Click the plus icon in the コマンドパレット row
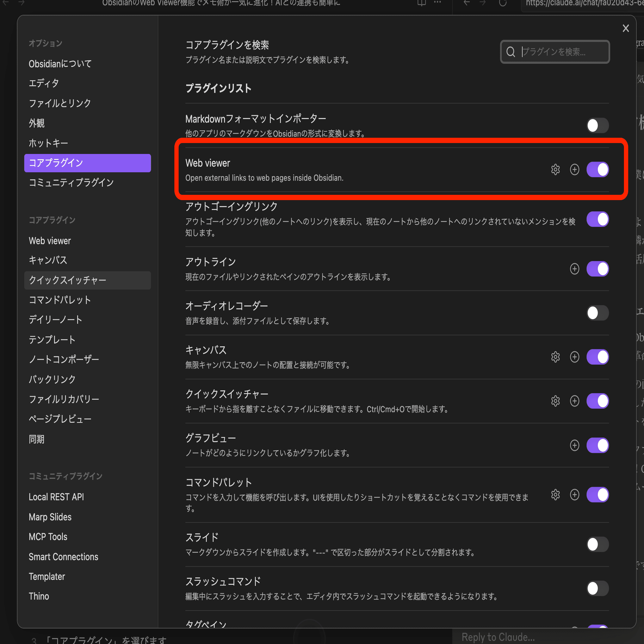Image resolution: width=644 pixels, height=644 pixels. (575, 495)
